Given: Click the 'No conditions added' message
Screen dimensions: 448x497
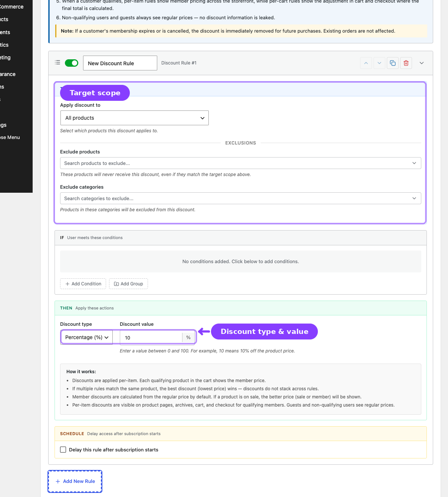Looking at the screenshot, I should [241, 262].
